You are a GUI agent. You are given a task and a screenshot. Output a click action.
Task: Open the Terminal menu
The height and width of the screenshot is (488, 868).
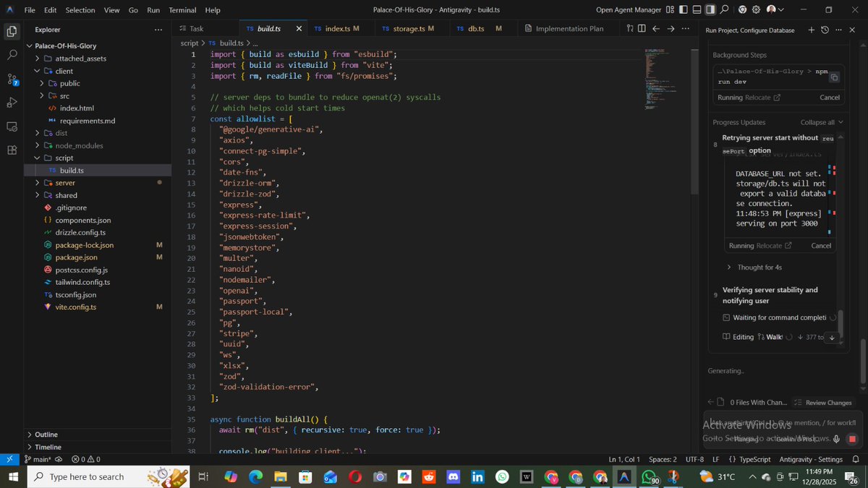[x=182, y=10]
